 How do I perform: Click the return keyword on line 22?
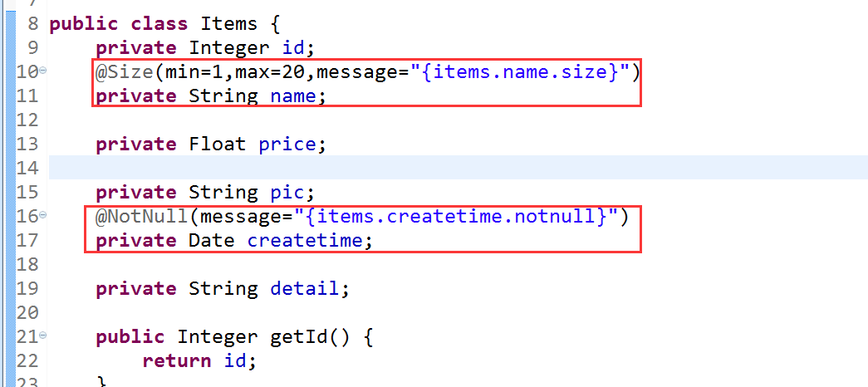(176, 361)
